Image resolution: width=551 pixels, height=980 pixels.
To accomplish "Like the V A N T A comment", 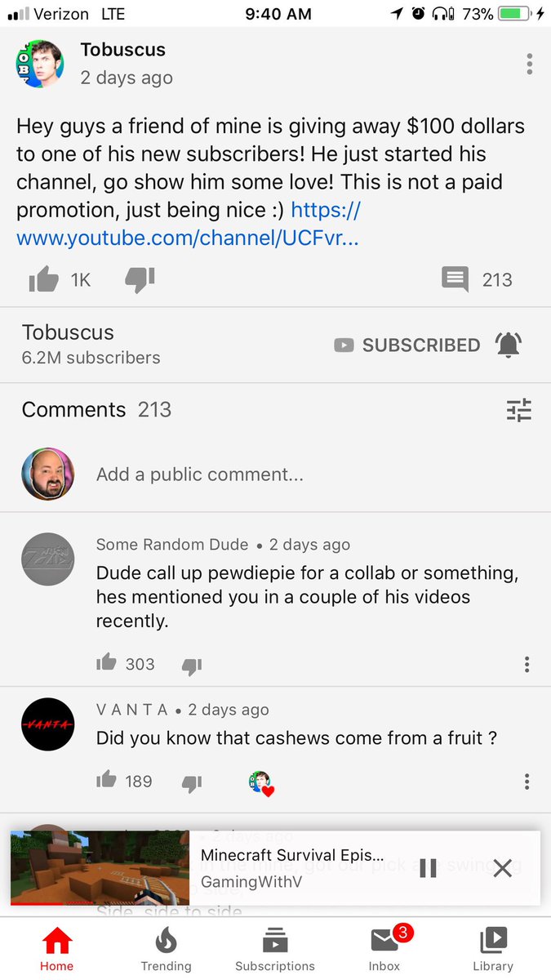I will [x=106, y=780].
